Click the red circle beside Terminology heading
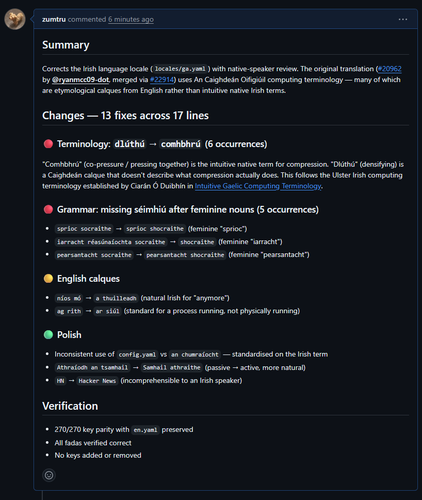422x500 pixels. tap(48, 144)
